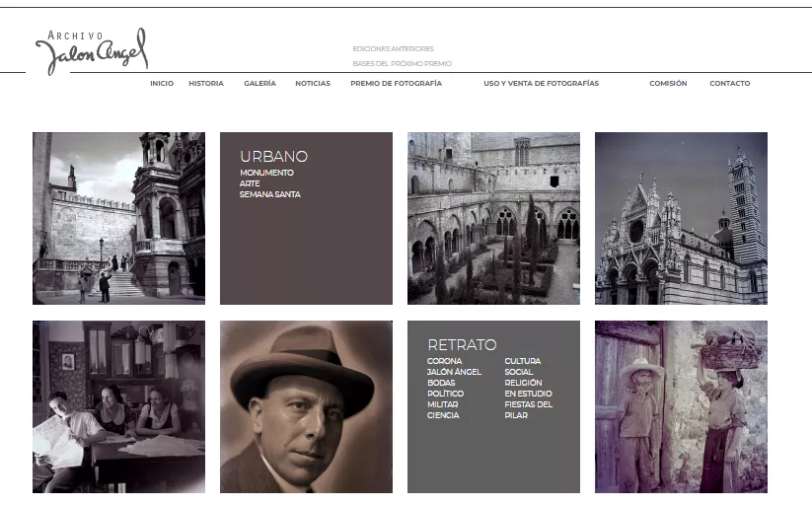Open the Contacto page
Image resolution: width=812 pixels, height=506 pixels.
729,84
